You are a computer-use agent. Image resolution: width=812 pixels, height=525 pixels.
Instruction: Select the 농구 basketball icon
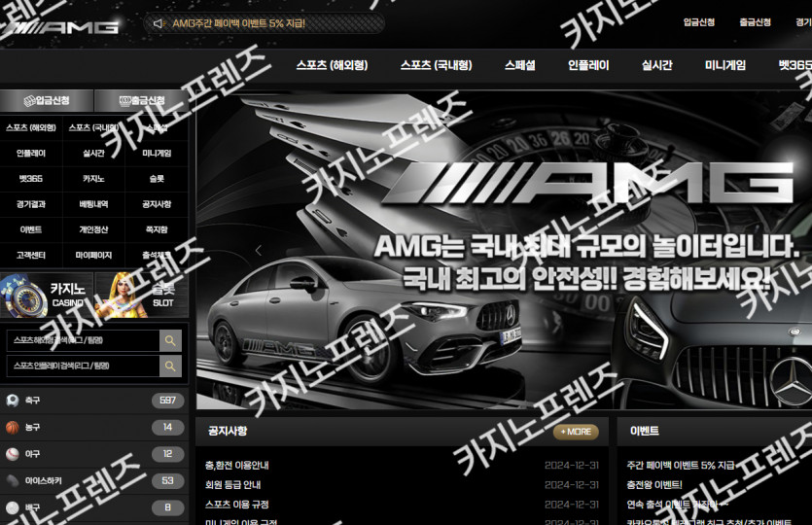(x=13, y=427)
